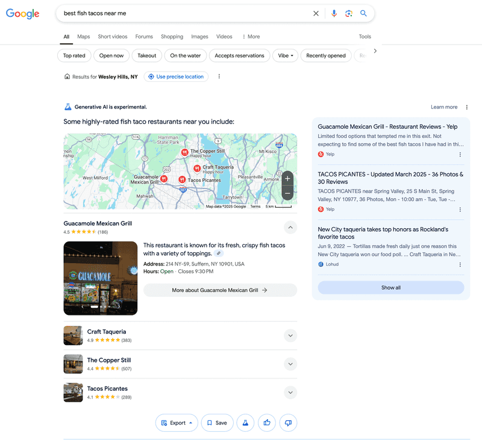Open the More search tabs menu
482x448 pixels.
(x=250, y=36)
